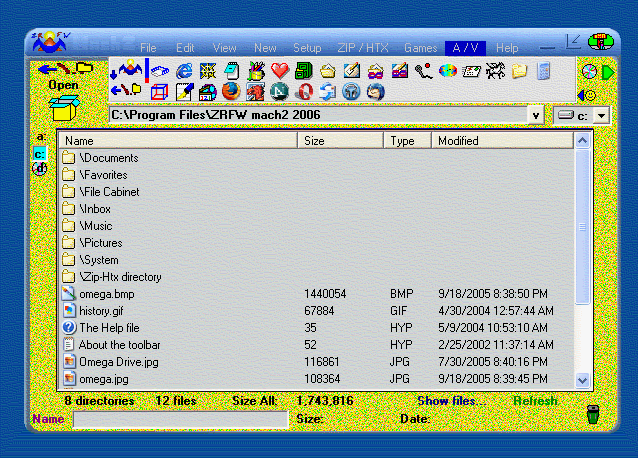Viewport: 638px width, 458px height.
Task: Click the Refresh link
Action: 536,401
